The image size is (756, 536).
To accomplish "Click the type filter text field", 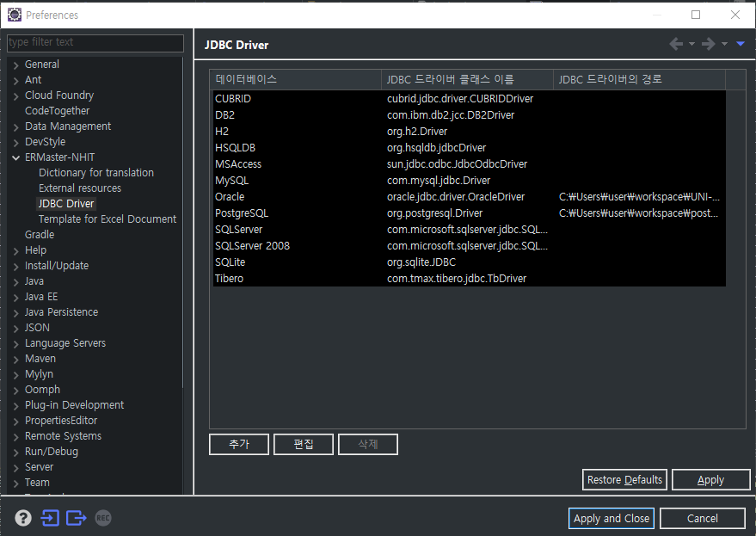I will pos(95,42).
